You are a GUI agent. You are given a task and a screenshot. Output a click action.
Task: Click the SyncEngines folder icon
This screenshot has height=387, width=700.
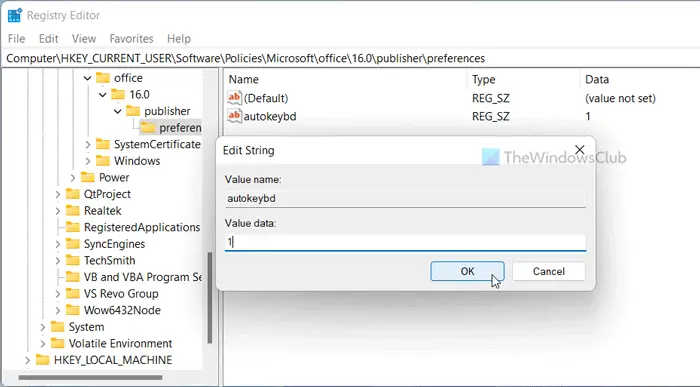(72, 244)
